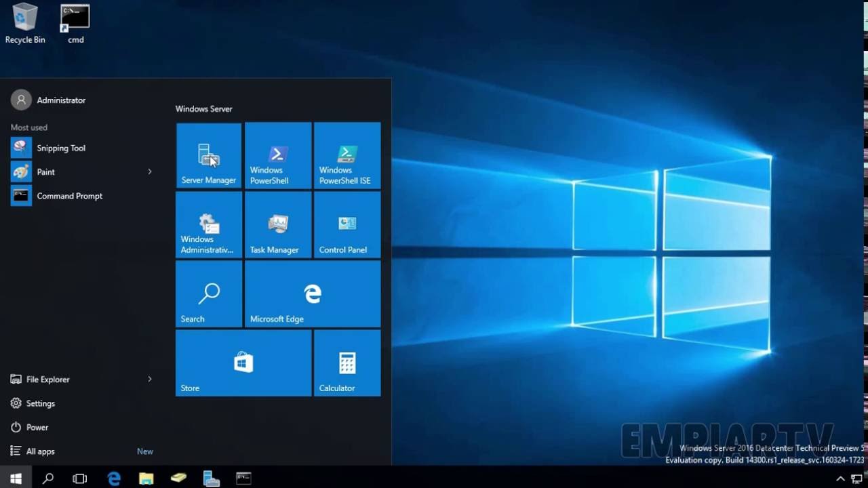Click the Most used heading
Screen dimensions: 868x488
tap(29, 127)
